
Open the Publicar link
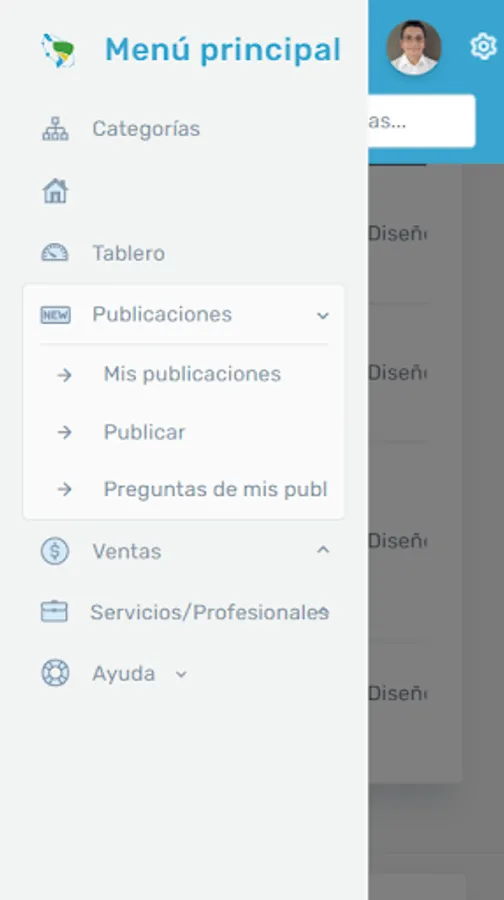point(145,432)
